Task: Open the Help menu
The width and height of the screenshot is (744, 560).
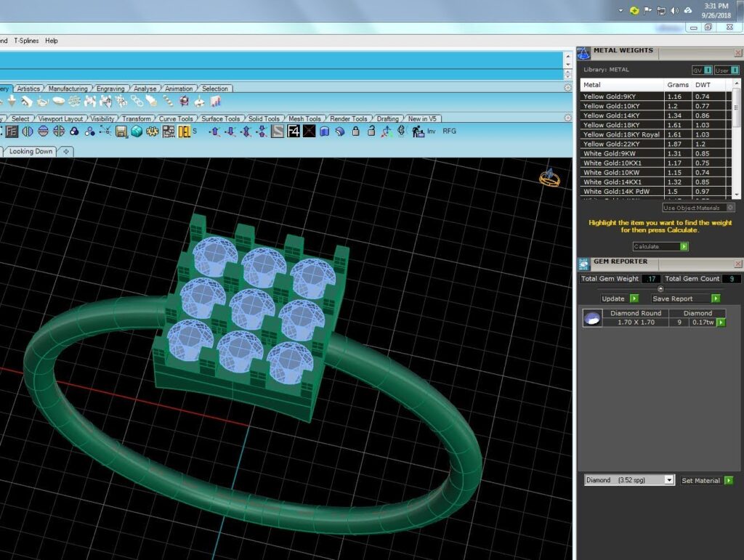Action: click(52, 41)
